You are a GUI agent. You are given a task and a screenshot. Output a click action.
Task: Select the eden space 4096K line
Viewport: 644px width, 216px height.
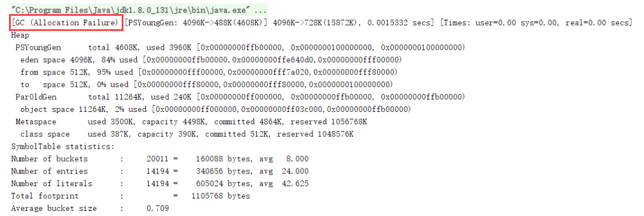(x=211, y=60)
